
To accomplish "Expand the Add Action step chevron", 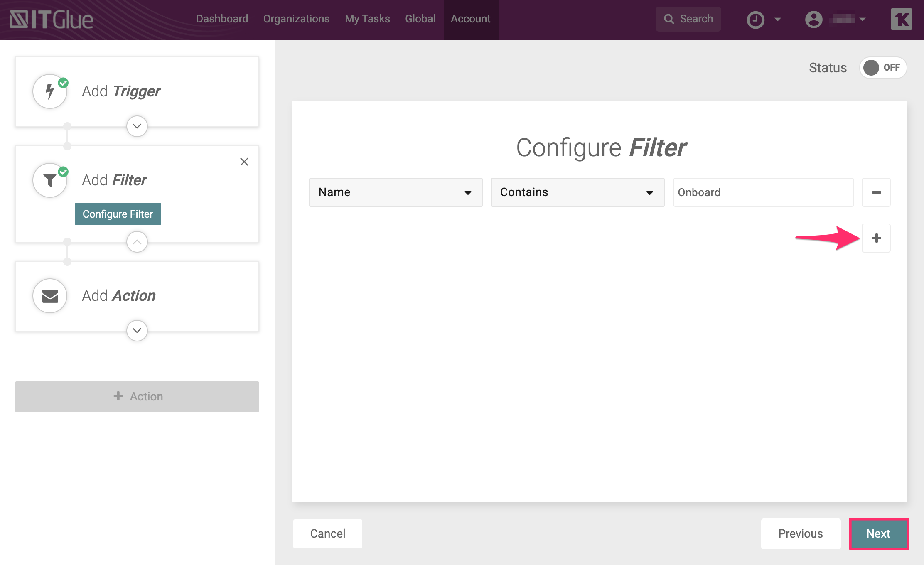I will point(137,331).
